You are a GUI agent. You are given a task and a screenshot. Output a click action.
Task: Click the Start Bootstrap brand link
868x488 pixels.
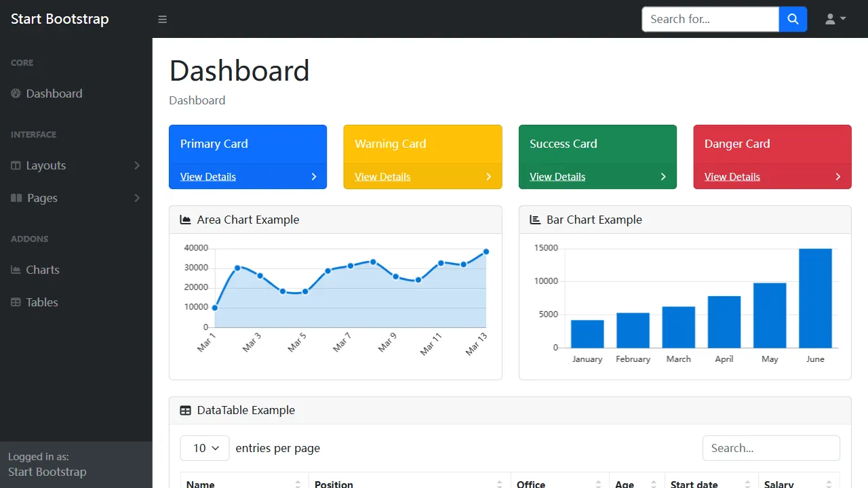point(60,19)
